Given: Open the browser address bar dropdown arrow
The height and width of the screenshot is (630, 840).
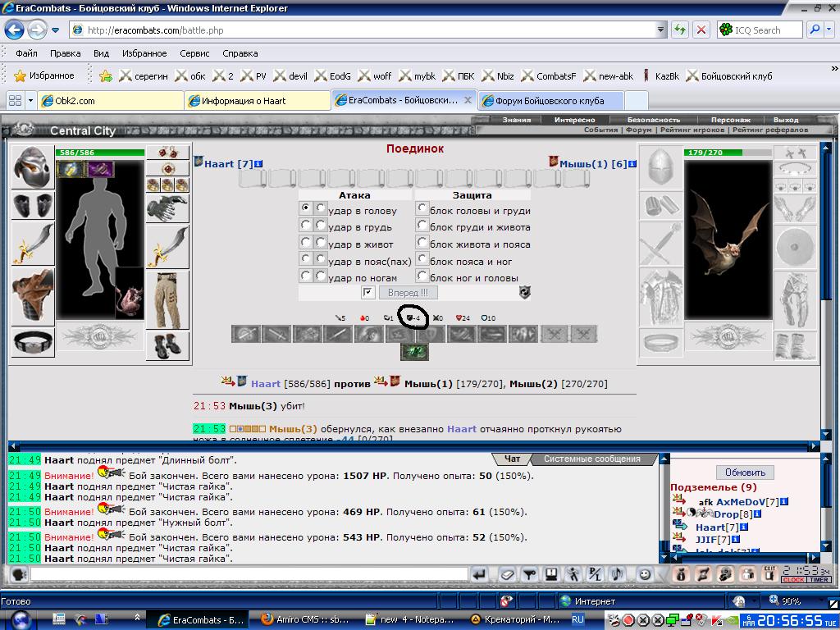Looking at the screenshot, I should tap(661, 30).
